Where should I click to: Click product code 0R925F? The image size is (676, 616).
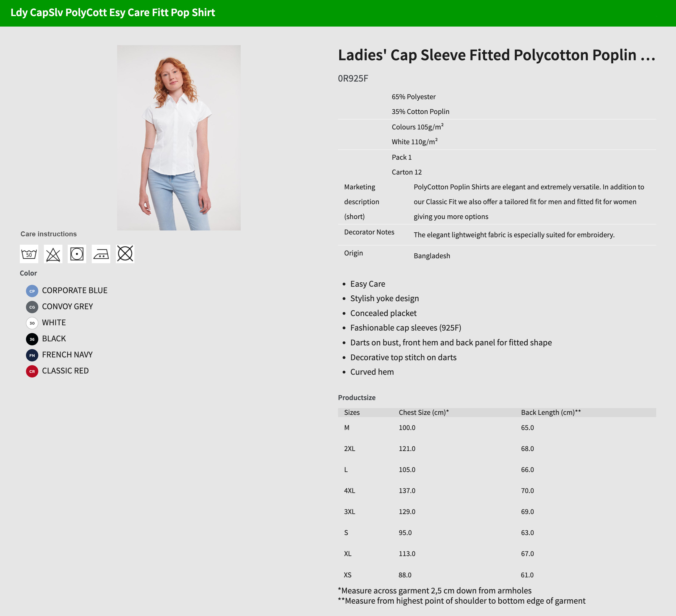(353, 78)
